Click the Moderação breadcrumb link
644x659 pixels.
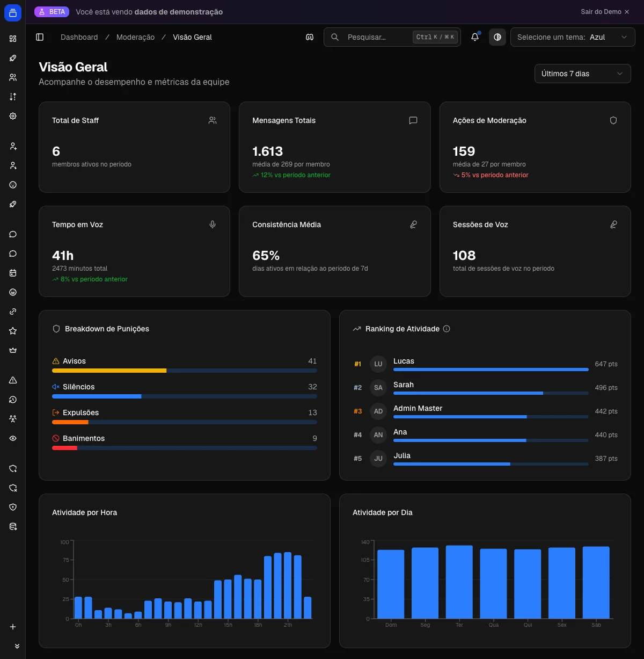tap(135, 37)
